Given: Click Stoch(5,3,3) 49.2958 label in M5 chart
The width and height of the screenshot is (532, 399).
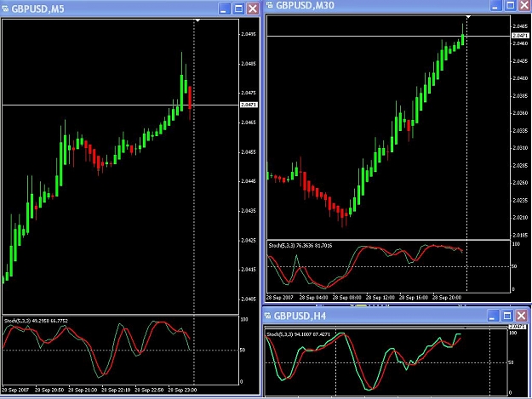Looking at the screenshot, I should 36,321.
